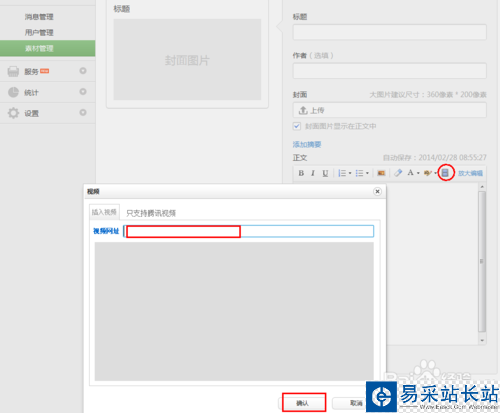500x413 pixels.
Task: Open highlight color dropdown arrow
Action: point(435,173)
